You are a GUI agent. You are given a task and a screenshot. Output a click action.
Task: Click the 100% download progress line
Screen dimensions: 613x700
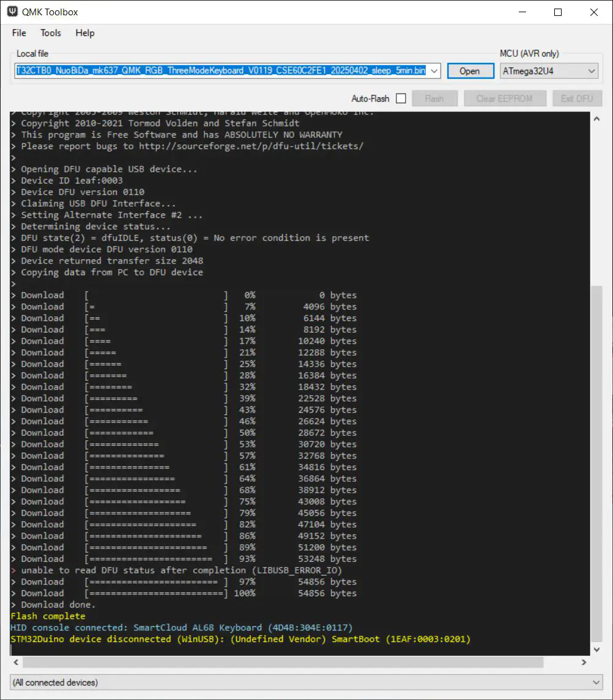coord(184,593)
